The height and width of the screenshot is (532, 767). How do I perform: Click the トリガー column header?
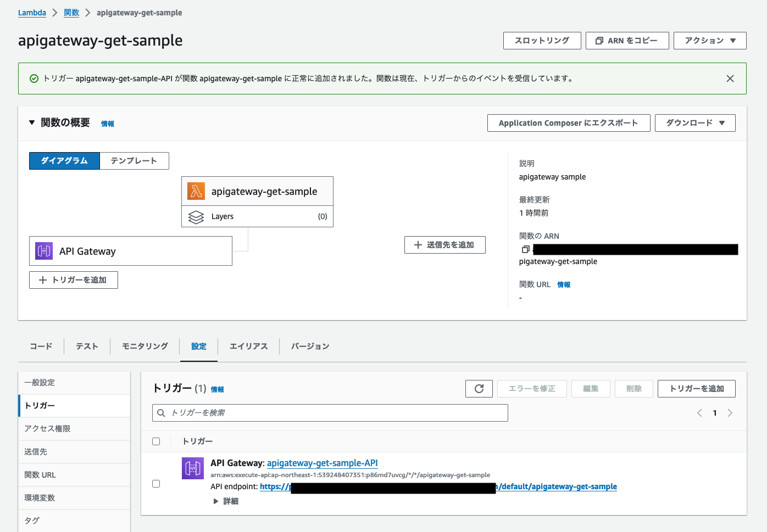click(197, 441)
